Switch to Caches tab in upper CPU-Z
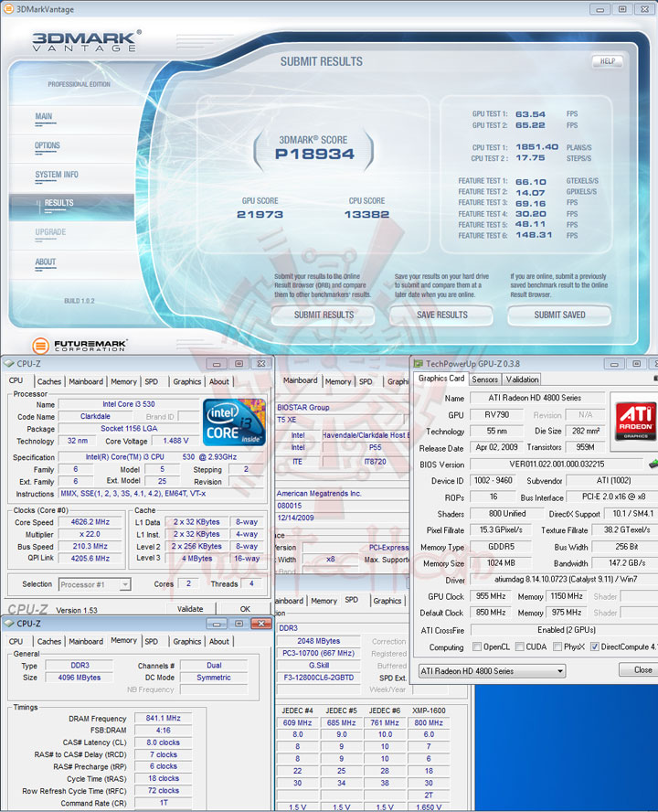Viewport: 658px width, 812px height. pyautogui.click(x=49, y=381)
